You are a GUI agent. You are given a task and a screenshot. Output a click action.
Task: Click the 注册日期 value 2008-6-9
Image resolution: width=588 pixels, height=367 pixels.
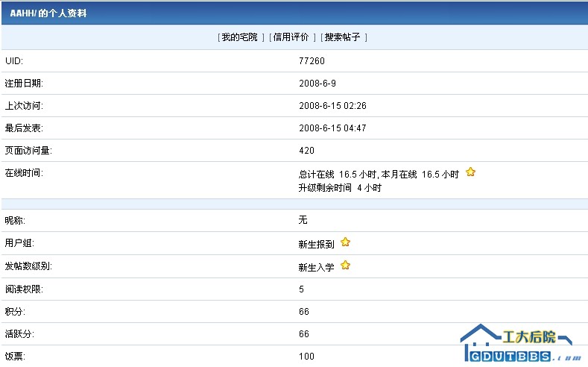pos(317,84)
